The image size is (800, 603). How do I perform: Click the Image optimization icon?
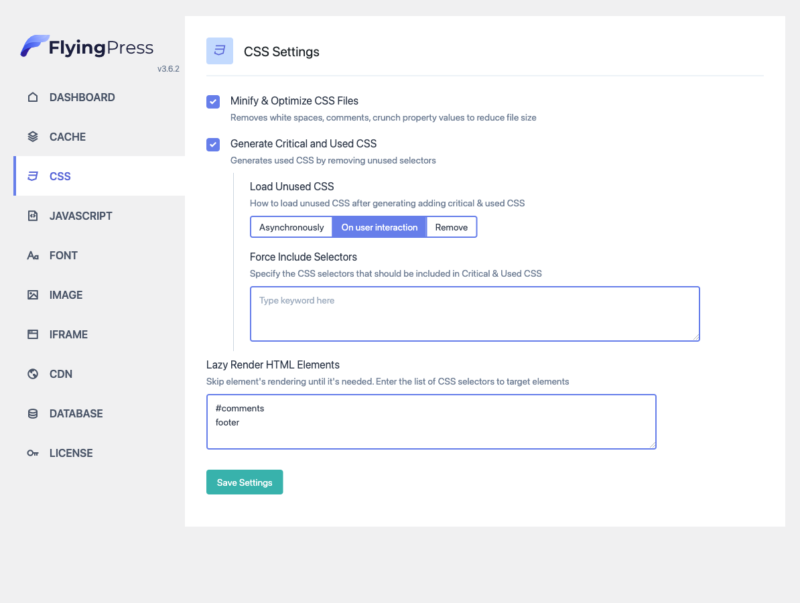pos(31,294)
